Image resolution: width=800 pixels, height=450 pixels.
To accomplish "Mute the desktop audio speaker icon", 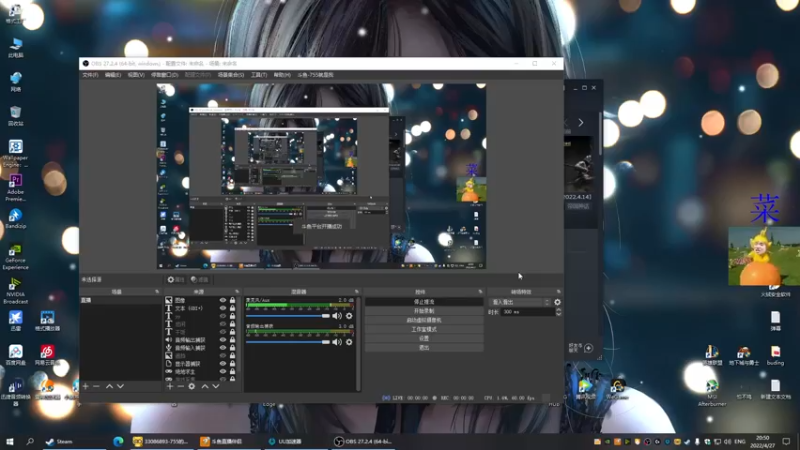I will point(337,342).
